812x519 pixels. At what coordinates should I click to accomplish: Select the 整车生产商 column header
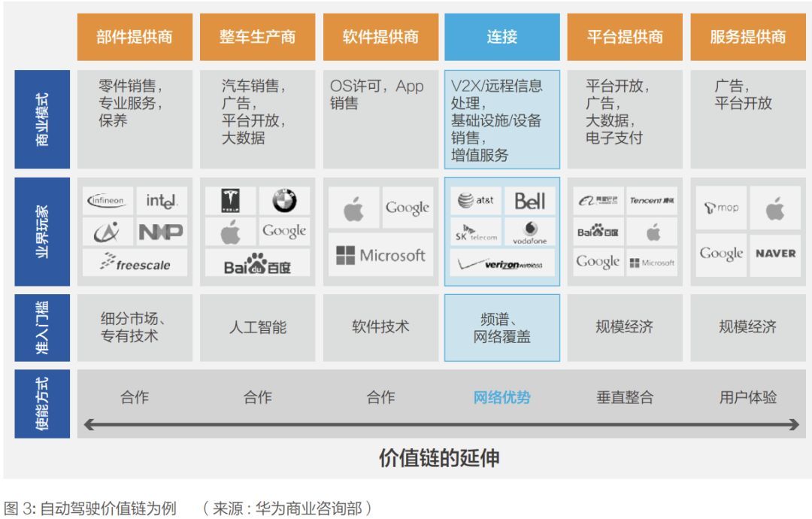click(x=257, y=37)
